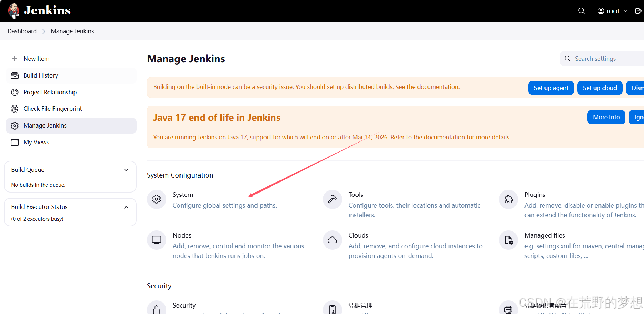
Task: Collapse the Build Executor Status panel
Action: [x=126, y=207]
